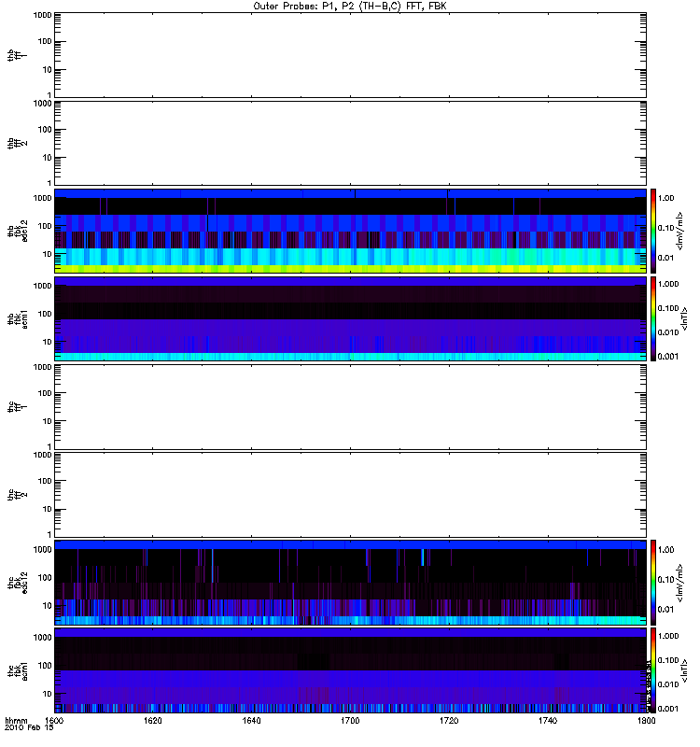This screenshot has height=747, width=700.
Task: Click the 1740 time axis label
Action: 548,720
